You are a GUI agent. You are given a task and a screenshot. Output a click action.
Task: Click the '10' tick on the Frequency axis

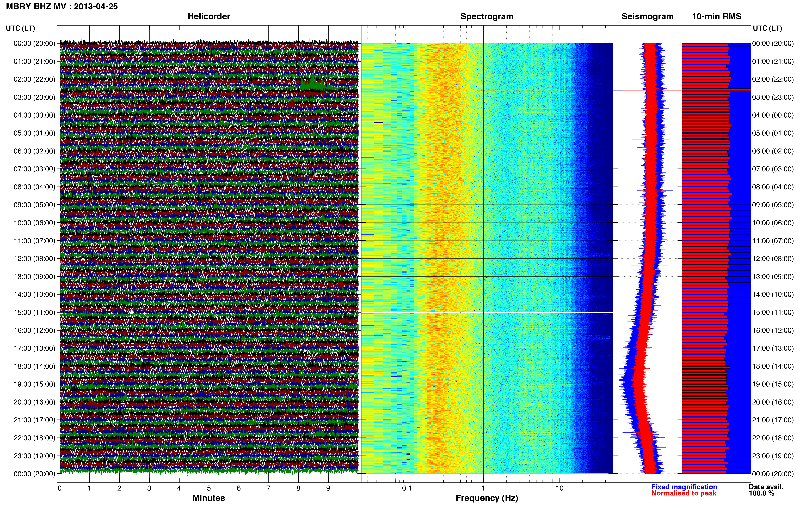click(559, 488)
